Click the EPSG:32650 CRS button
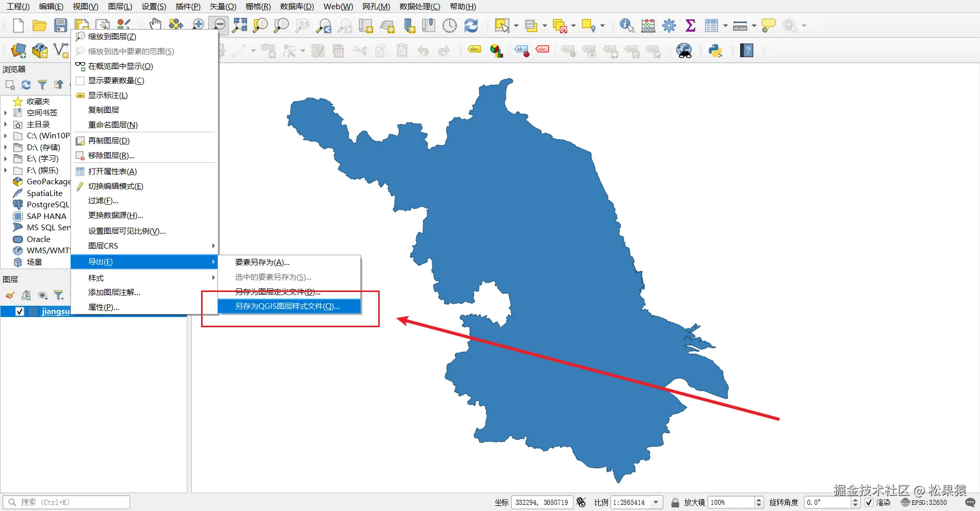Image resolution: width=980 pixels, height=511 pixels. [924, 503]
